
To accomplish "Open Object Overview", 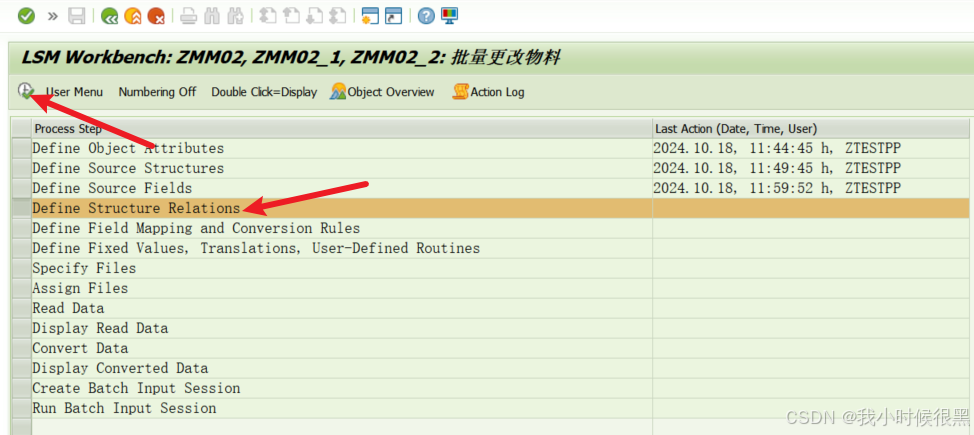I will 383,92.
